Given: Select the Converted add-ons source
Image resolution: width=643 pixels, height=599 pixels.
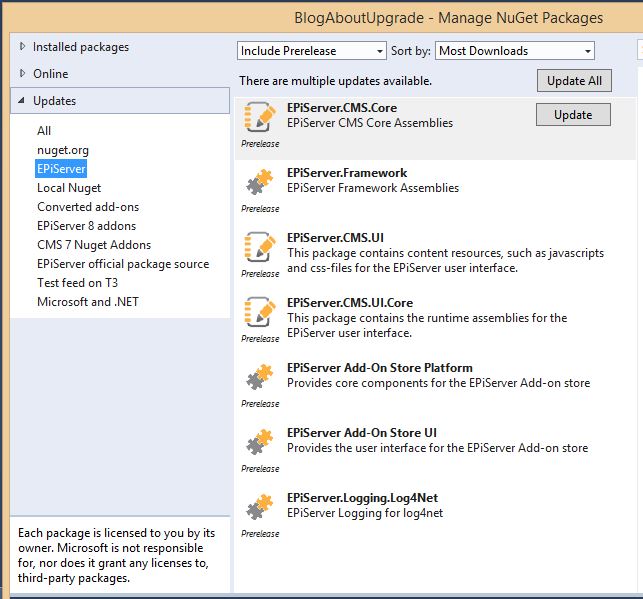Looking at the screenshot, I should point(88,207).
